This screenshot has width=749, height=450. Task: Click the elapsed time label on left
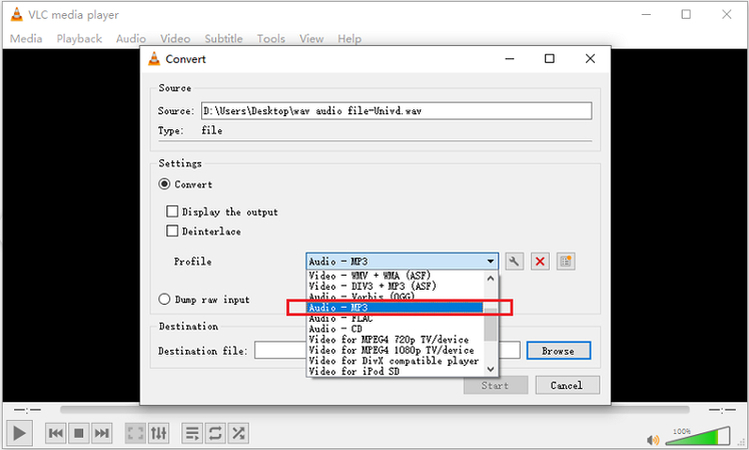[27, 410]
